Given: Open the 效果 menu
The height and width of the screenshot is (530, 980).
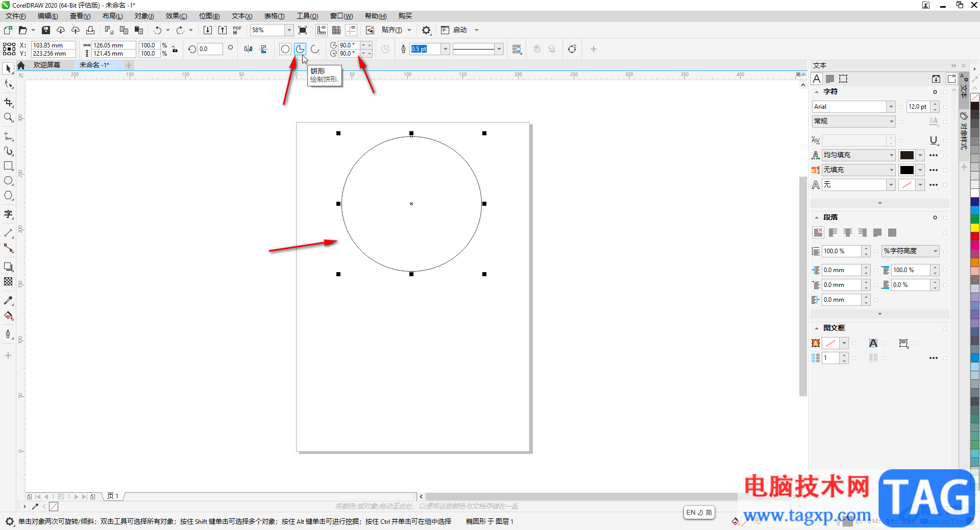Looking at the screenshot, I should (176, 16).
